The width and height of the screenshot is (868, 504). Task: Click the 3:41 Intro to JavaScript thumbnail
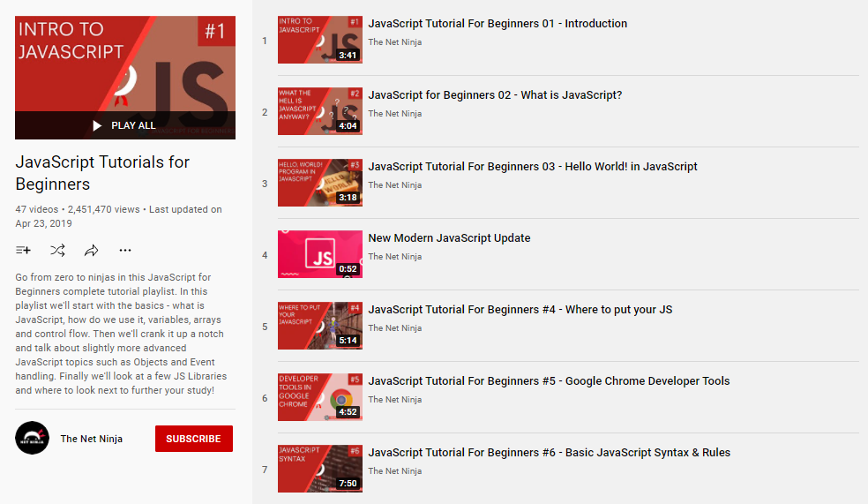(x=320, y=40)
